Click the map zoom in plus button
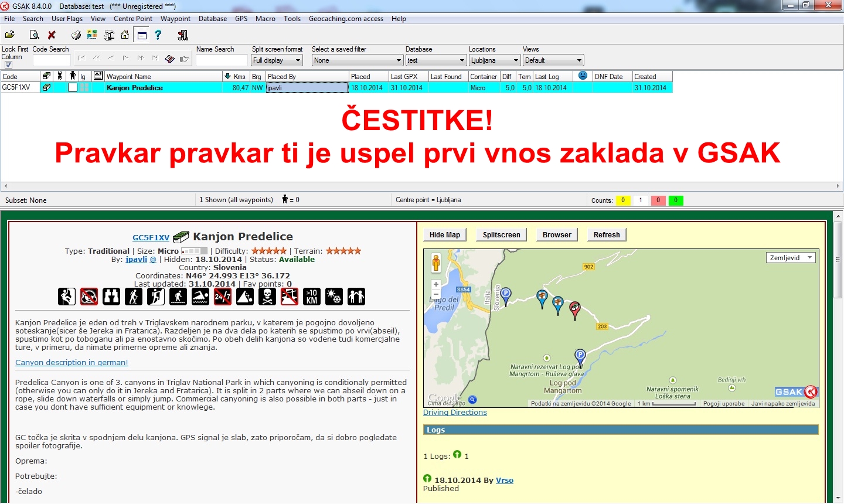Image resolution: width=844 pixels, height=504 pixels. coord(435,284)
